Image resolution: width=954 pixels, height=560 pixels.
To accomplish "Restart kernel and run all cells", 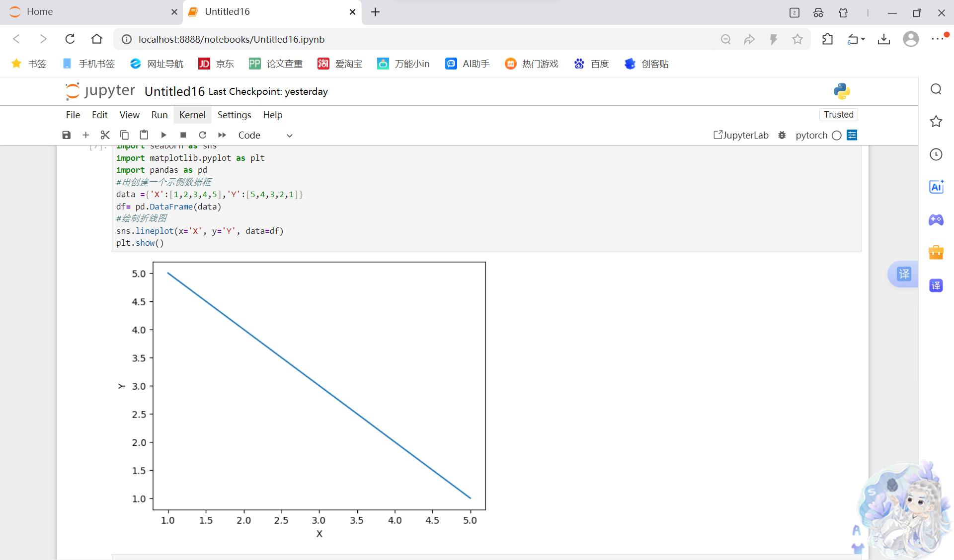I will (x=222, y=135).
